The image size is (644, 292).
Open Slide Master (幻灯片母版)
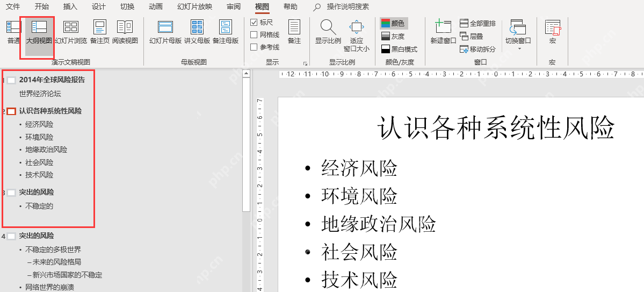pos(165,32)
